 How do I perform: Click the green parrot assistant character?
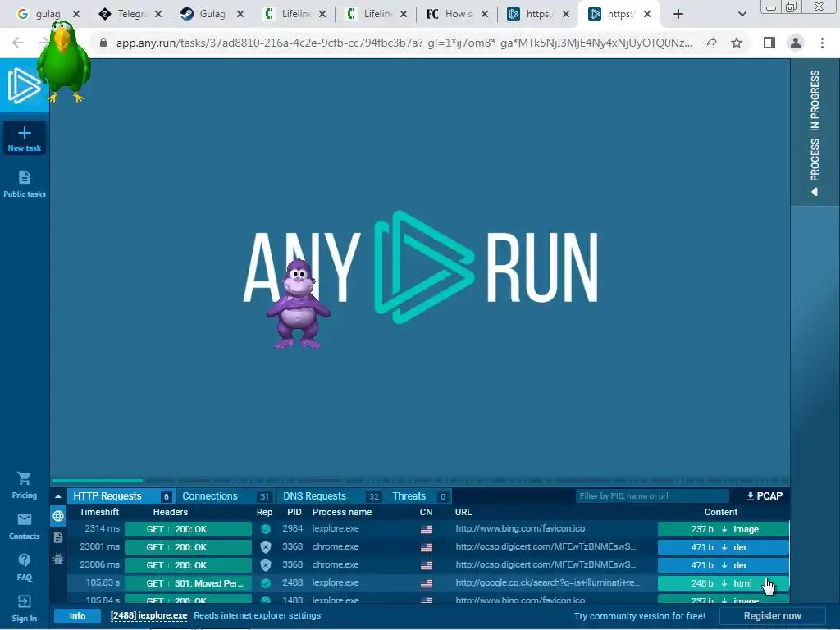[64, 62]
